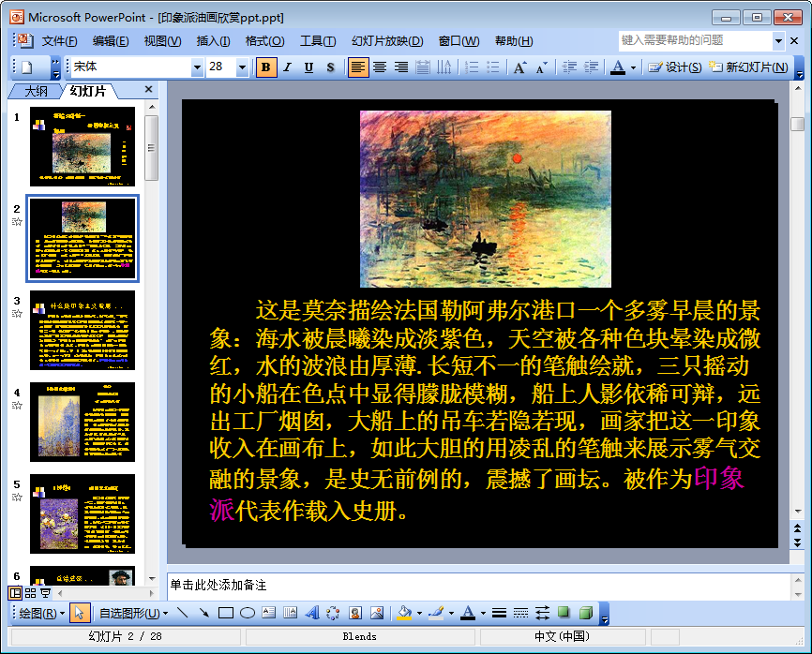
Task: Open the 帮助(H) menu
Action: pos(513,41)
